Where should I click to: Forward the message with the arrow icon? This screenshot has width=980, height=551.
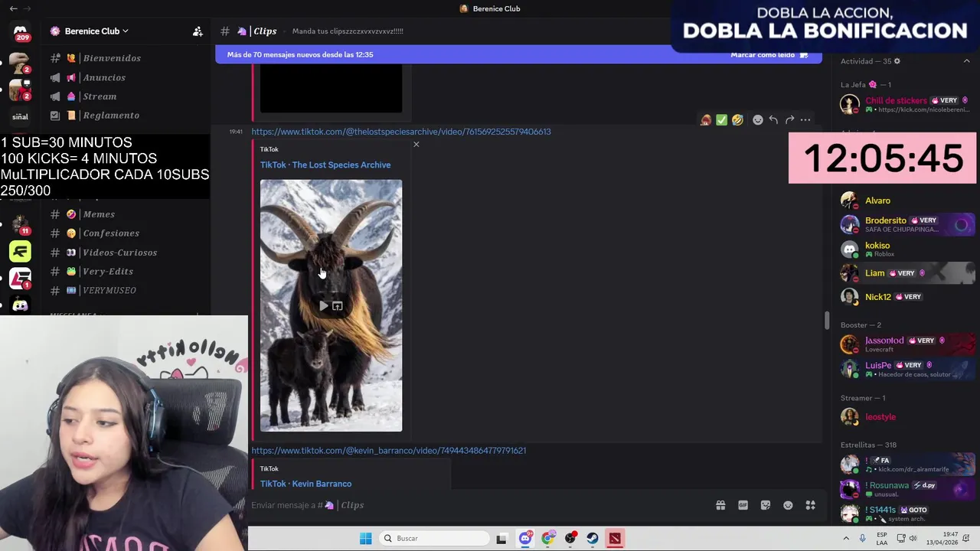pyautogui.click(x=789, y=120)
